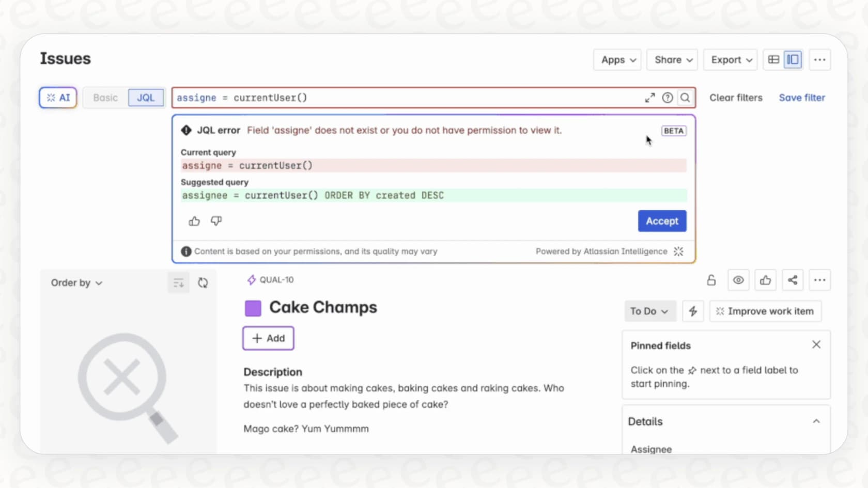The image size is (868, 488).
Task: Click the automation lightning bolt button
Action: [x=693, y=311]
